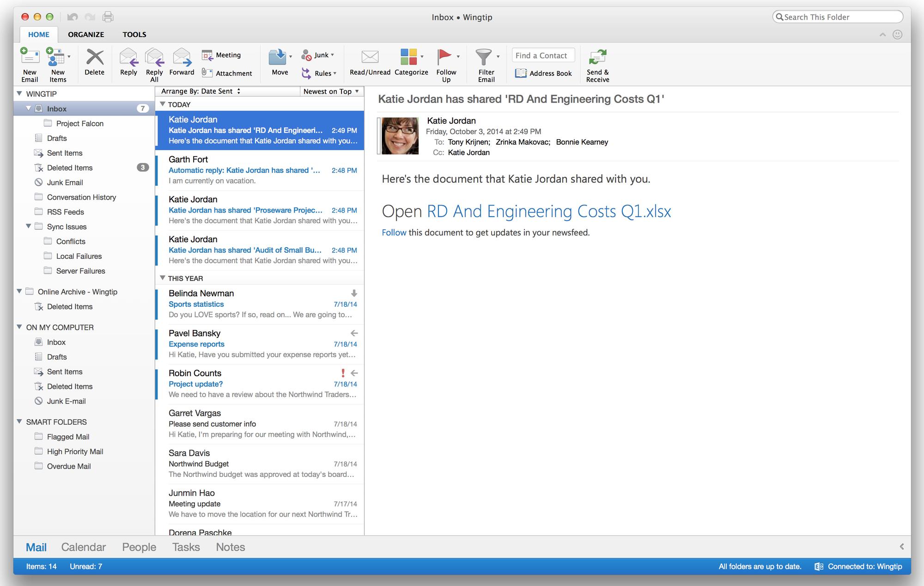
Task: Open the RD And Engineering Costs Q1.xlsx link
Action: click(x=549, y=211)
